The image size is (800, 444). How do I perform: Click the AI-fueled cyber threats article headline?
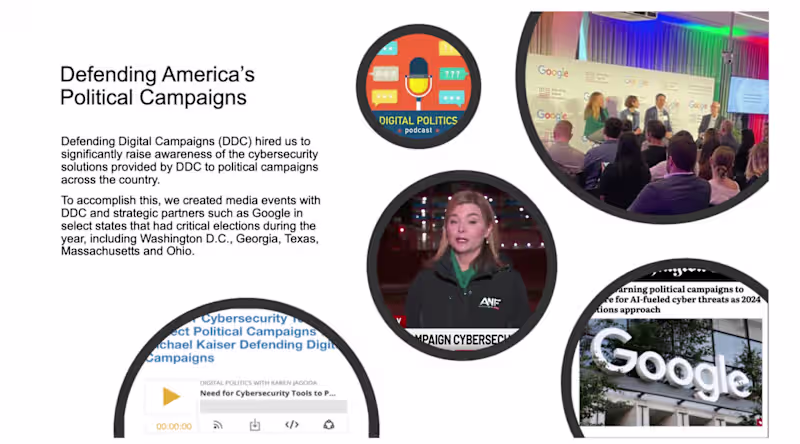pos(679,299)
